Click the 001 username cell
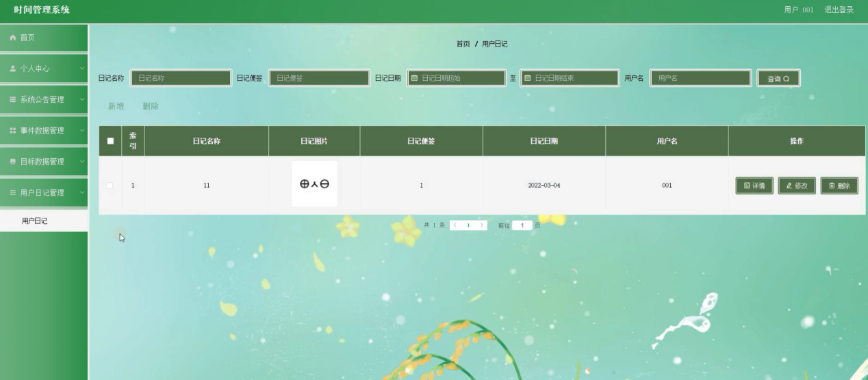The image size is (868, 380). tap(667, 186)
